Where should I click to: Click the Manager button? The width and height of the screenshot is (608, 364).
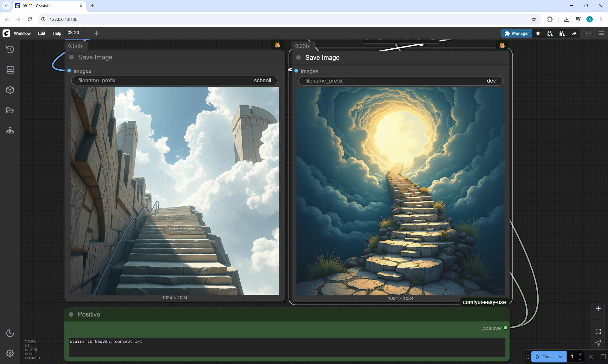pos(516,33)
